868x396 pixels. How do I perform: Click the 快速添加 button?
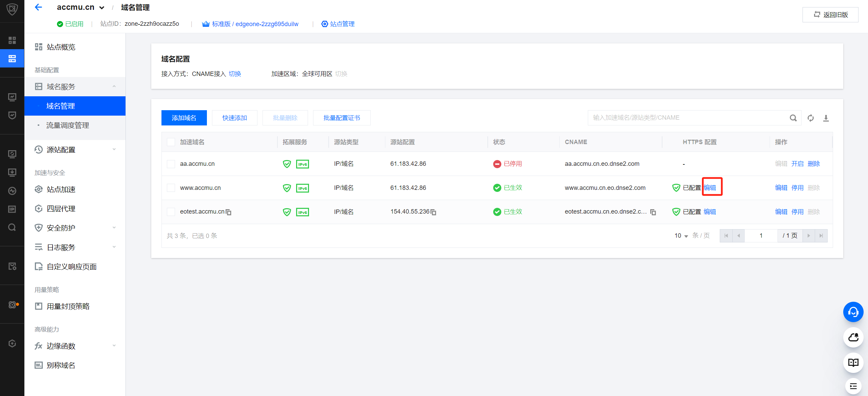(x=235, y=118)
